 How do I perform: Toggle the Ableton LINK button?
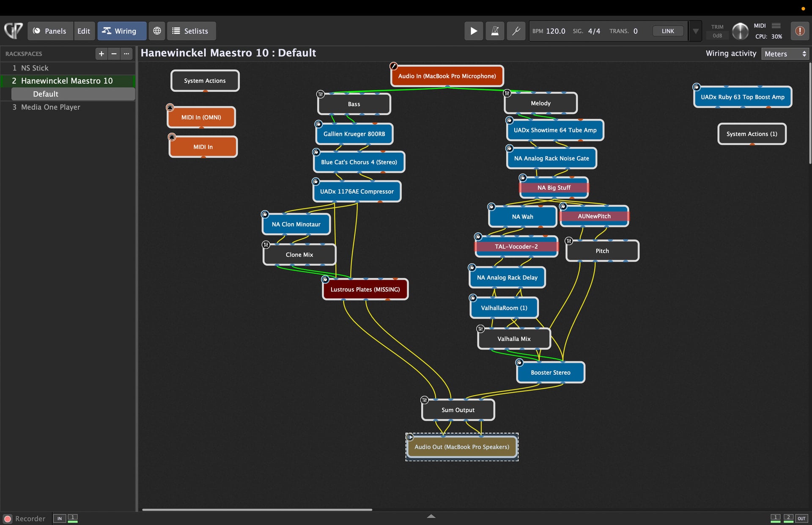667,31
